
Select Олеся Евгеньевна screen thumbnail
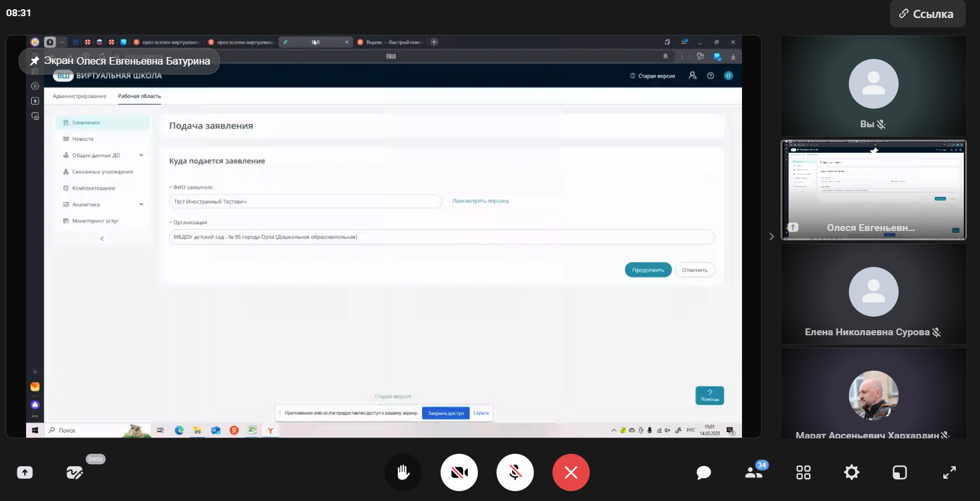point(873,190)
